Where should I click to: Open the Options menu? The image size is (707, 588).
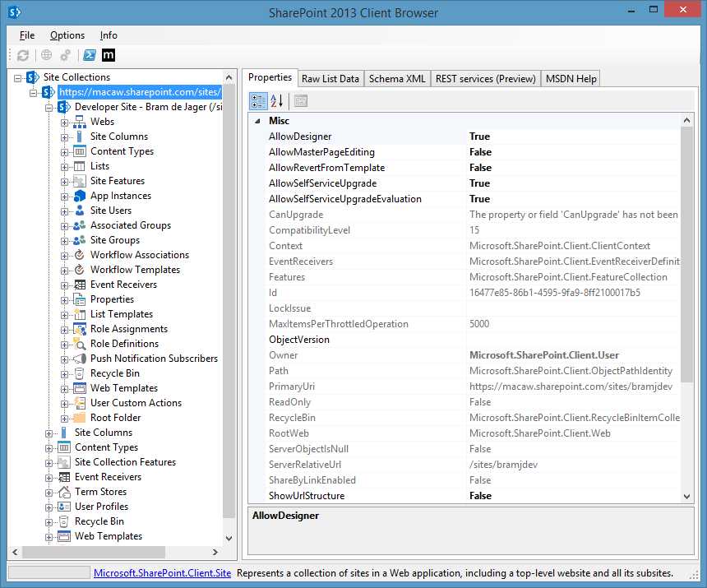[x=67, y=35]
